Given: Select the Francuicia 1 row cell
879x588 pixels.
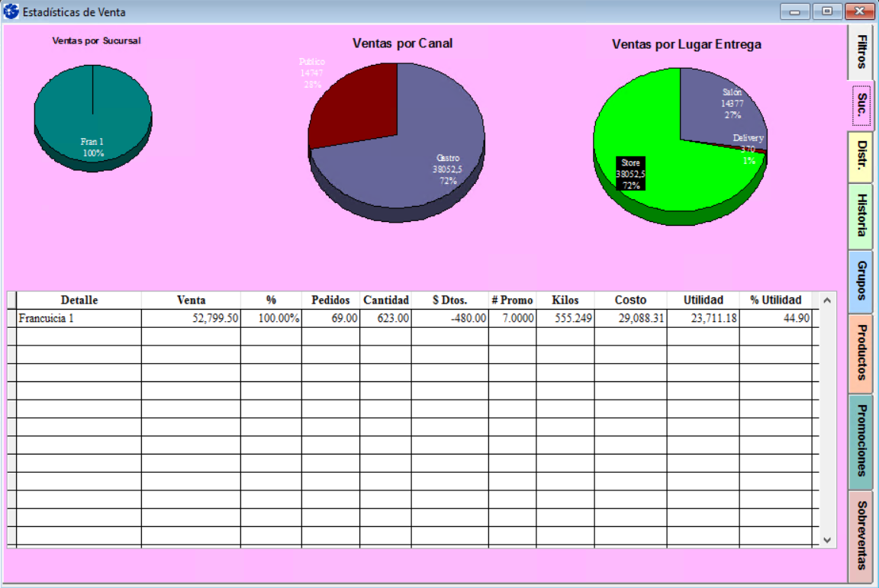Looking at the screenshot, I should 79,318.
